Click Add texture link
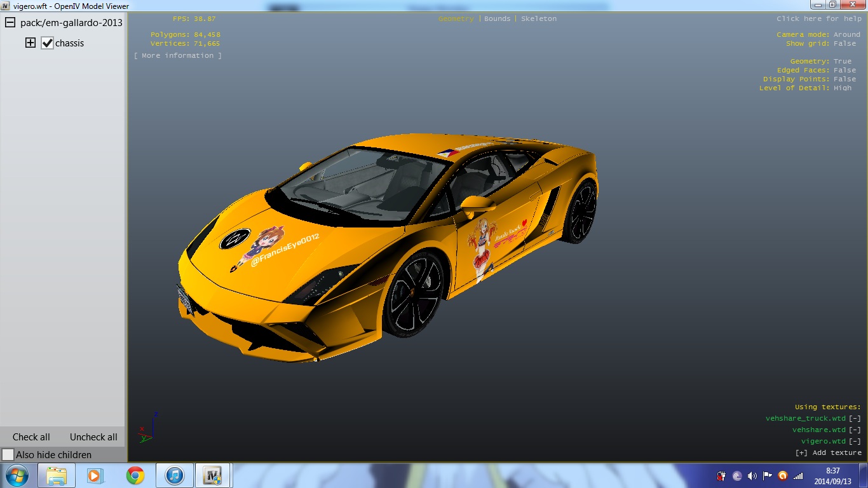The width and height of the screenshot is (868, 488). (x=828, y=453)
